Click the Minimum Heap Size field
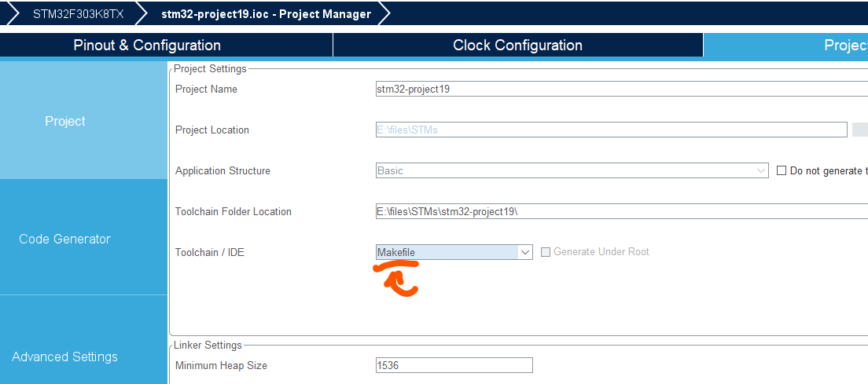The height and width of the screenshot is (384, 868). coord(454,365)
